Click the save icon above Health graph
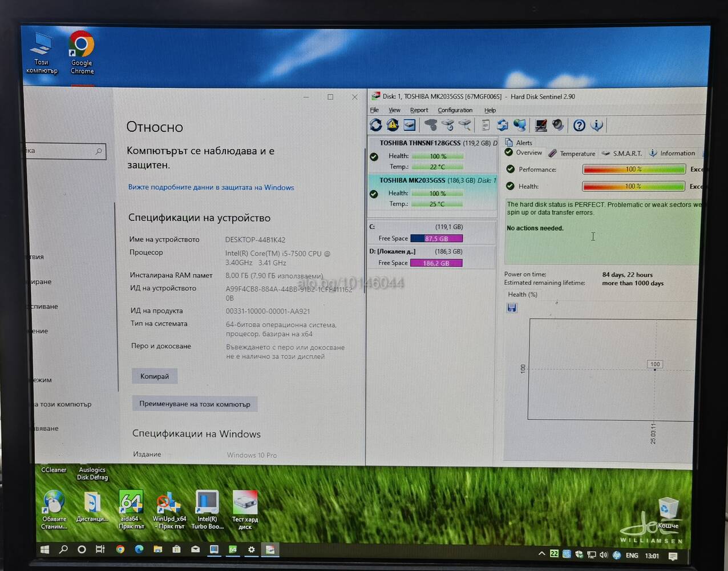This screenshot has height=571, width=728. pos(512,308)
